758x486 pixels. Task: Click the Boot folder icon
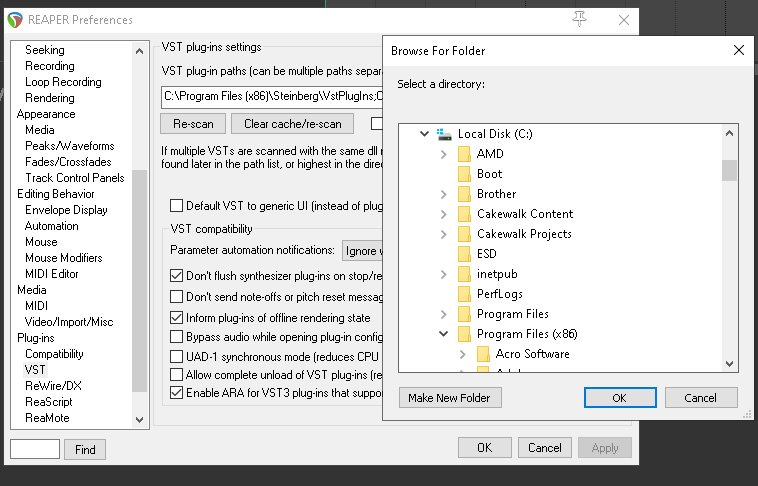464,174
